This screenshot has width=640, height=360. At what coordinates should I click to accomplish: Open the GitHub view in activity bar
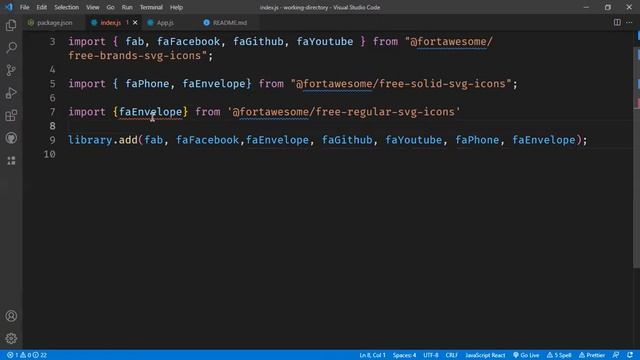11,138
